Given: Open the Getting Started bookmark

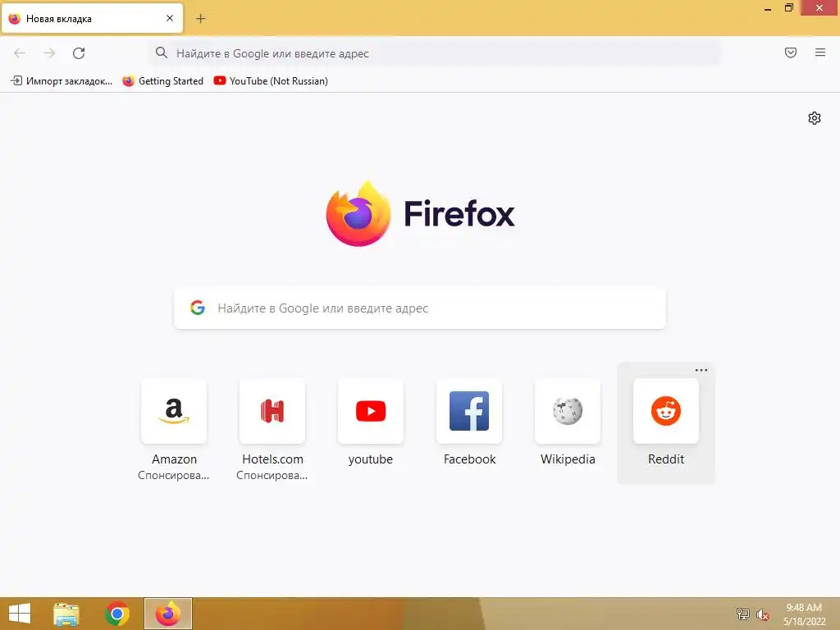Looking at the screenshot, I should point(163,81).
